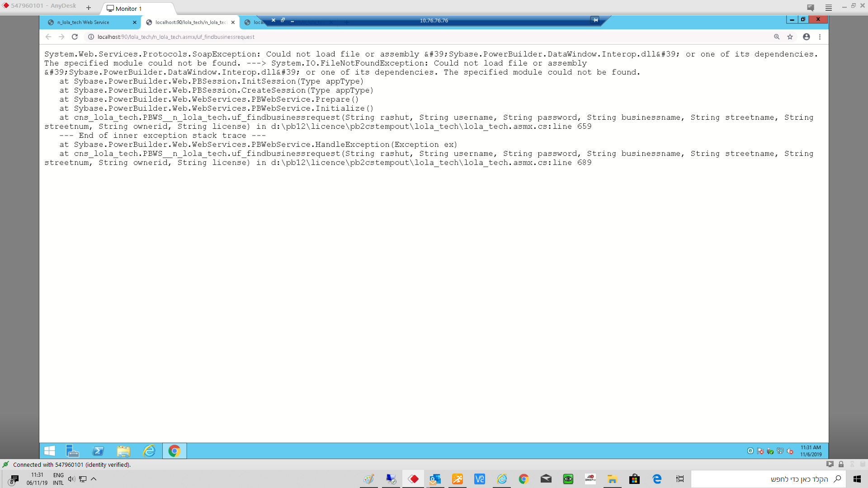Open Microsoft Edge on the local taskbar
Screen dimensions: 868x488
(x=657, y=479)
